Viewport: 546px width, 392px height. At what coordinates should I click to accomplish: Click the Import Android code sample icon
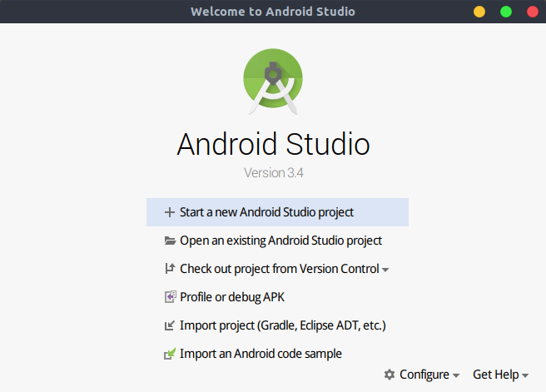(170, 354)
